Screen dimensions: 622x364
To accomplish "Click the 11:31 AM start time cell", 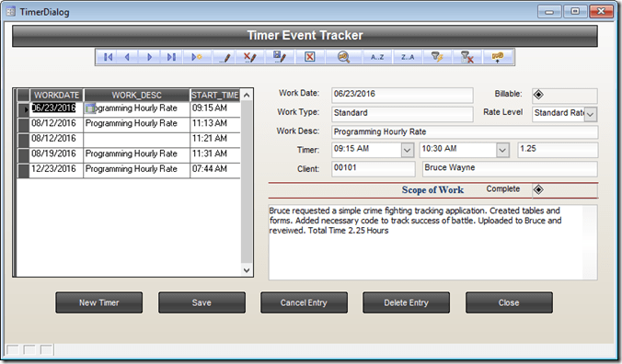I will pyautogui.click(x=215, y=154).
